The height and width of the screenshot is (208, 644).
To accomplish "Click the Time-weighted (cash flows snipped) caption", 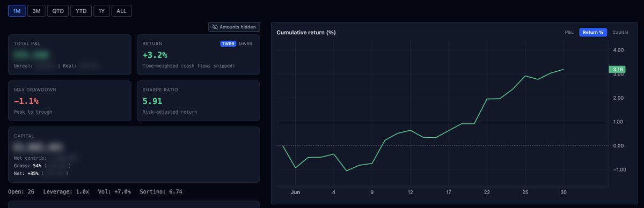I will pyautogui.click(x=189, y=65).
